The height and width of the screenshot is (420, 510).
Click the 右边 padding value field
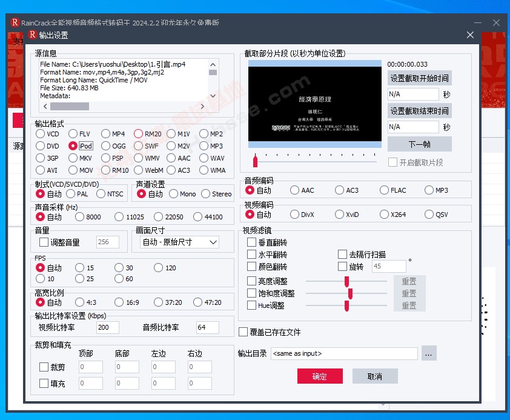[x=200, y=383]
